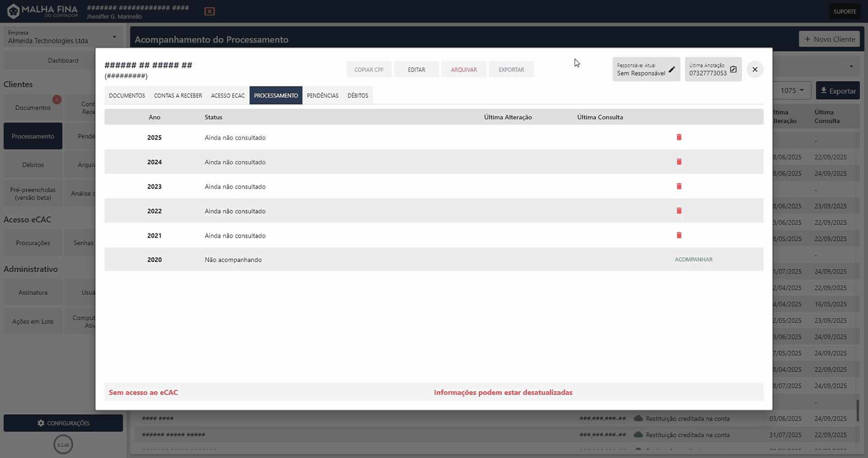Click the red X icon beside the header name

point(209,11)
